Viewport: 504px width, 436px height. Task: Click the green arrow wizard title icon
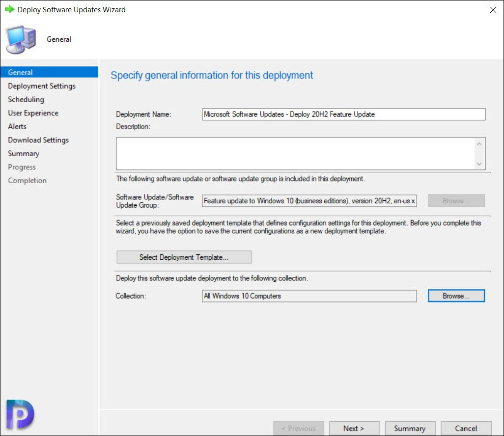(10, 9)
